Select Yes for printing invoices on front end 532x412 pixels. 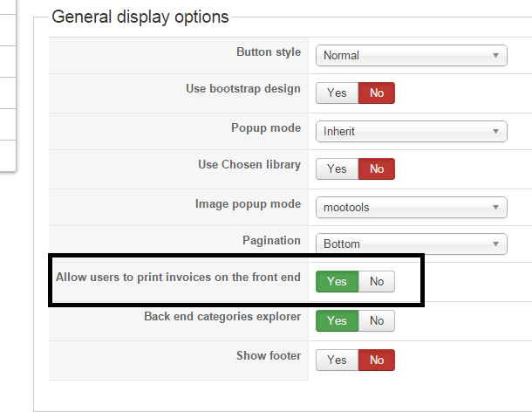click(x=337, y=281)
